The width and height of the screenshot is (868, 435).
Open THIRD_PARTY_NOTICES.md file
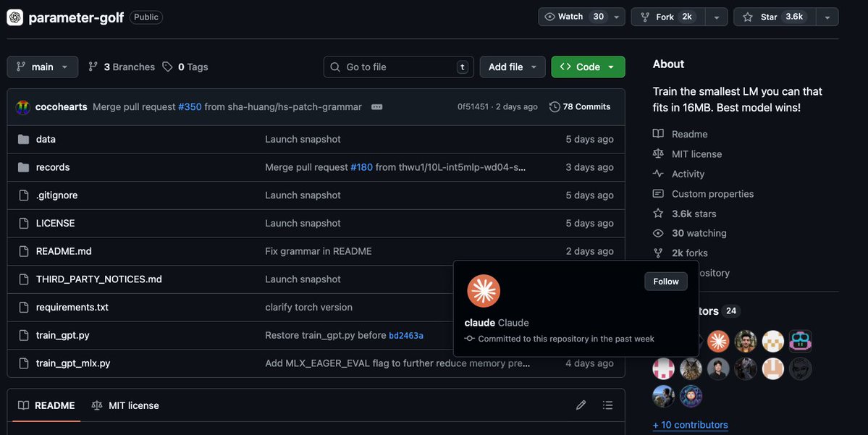click(x=99, y=279)
